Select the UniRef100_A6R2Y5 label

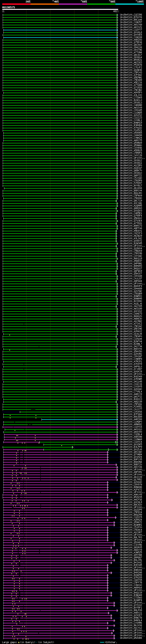pos(131,140)
